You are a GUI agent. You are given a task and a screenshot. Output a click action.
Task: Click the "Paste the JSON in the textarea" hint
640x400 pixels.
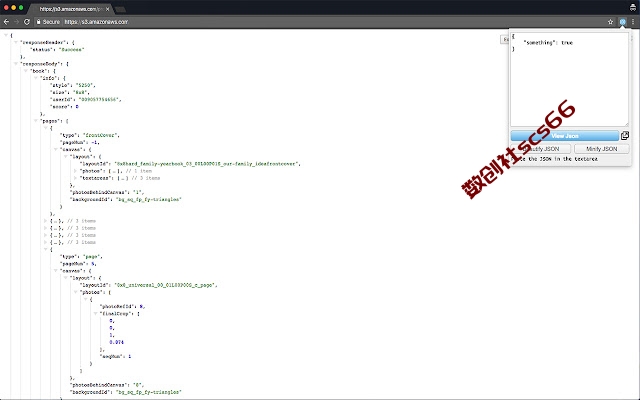[554, 159]
